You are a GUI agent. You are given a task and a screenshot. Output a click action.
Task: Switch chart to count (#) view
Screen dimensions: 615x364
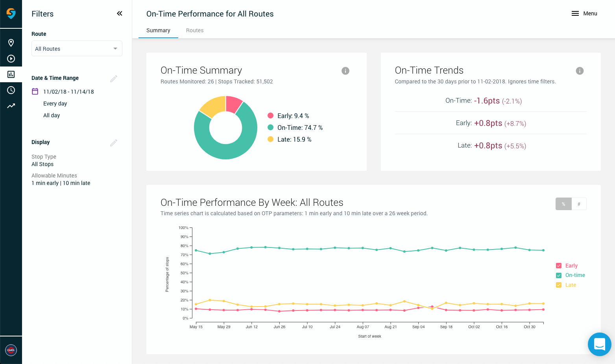(579, 204)
